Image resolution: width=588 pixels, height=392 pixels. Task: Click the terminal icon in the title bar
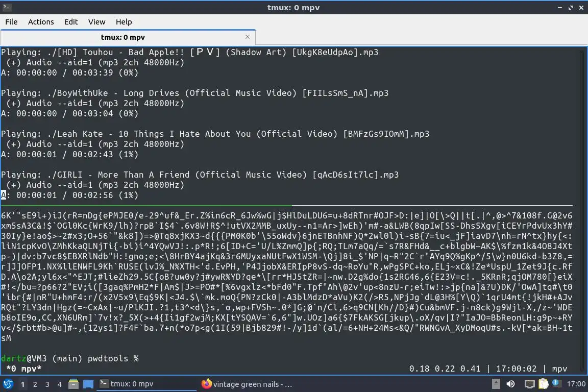(7, 7)
